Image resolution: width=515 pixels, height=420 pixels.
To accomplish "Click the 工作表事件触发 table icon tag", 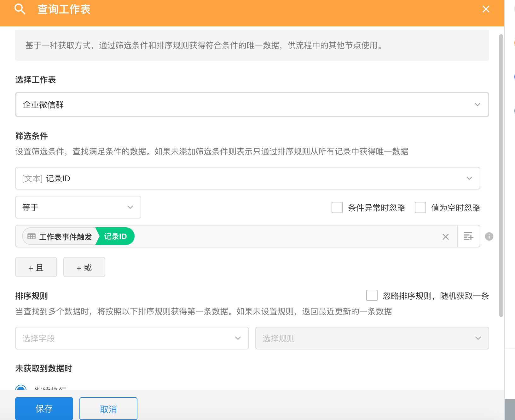I will [60, 236].
